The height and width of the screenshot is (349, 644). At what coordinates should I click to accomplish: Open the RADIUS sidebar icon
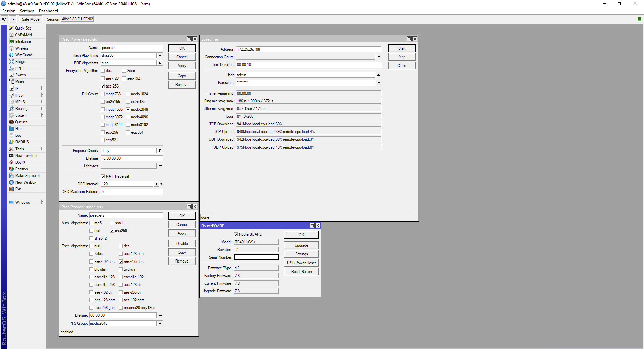click(11, 142)
